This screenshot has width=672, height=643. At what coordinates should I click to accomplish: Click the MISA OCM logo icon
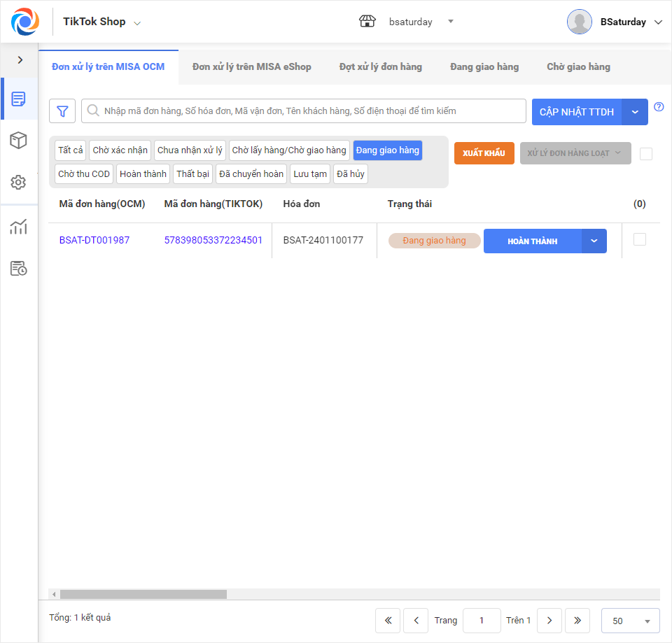(x=25, y=22)
